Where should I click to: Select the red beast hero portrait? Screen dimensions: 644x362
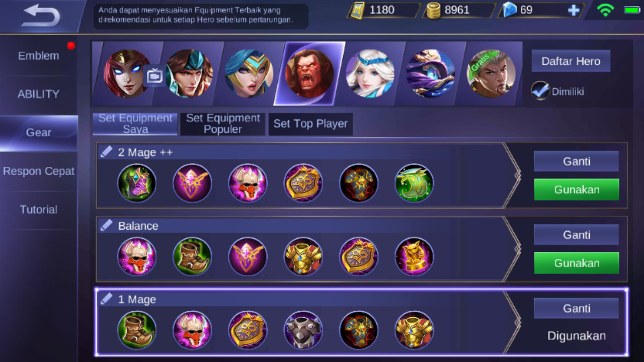309,73
